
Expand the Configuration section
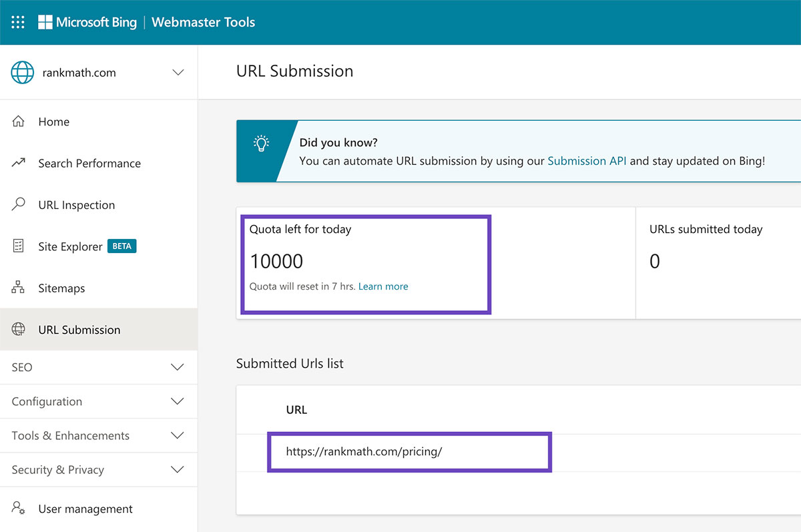(98, 401)
